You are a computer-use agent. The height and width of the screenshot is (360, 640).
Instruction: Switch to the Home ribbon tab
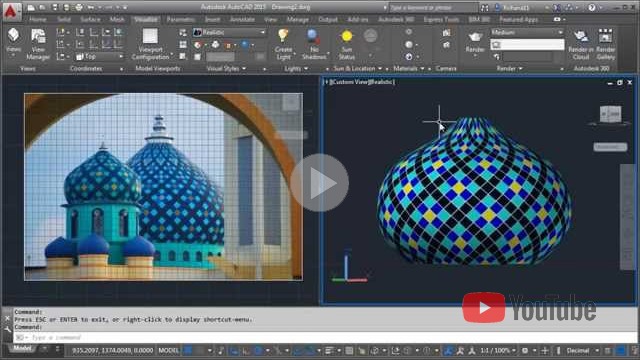point(38,19)
